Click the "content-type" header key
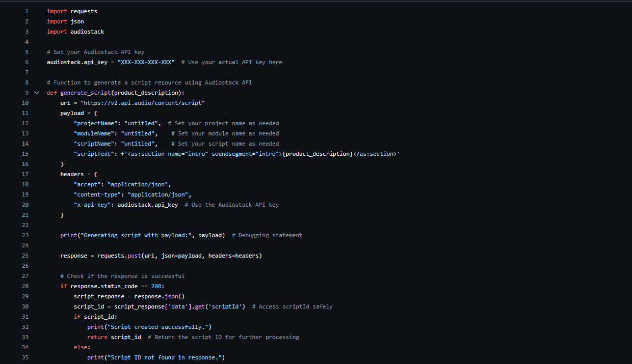 (97, 194)
